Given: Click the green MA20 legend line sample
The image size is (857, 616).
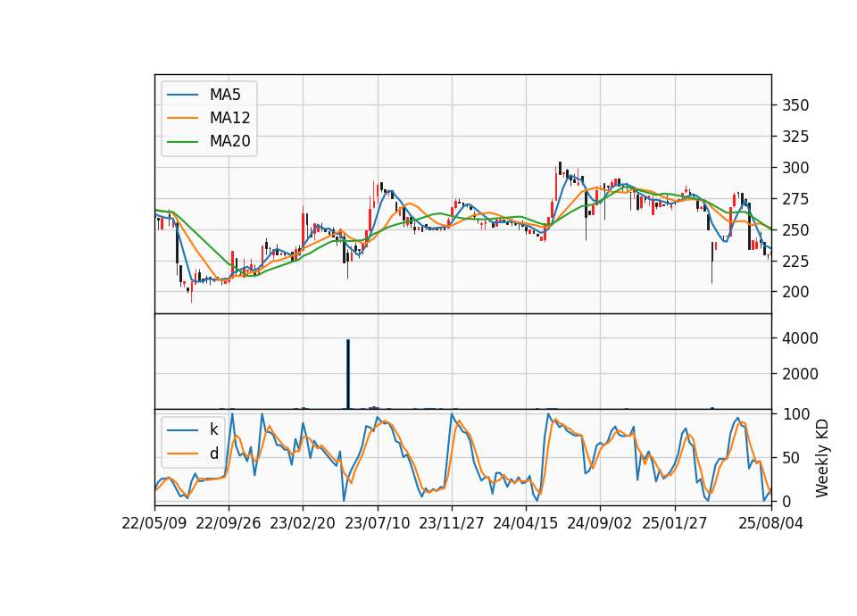Looking at the screenshot, I should pos(182,142).
